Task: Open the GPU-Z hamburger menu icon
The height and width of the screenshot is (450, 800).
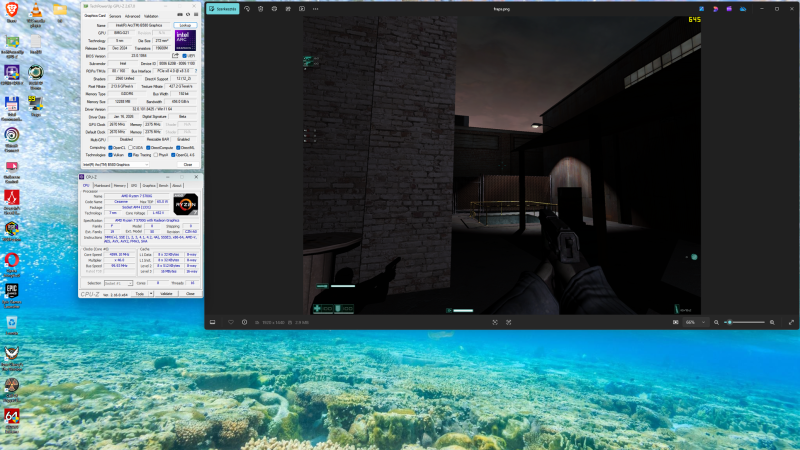Action: click(196, 15)
